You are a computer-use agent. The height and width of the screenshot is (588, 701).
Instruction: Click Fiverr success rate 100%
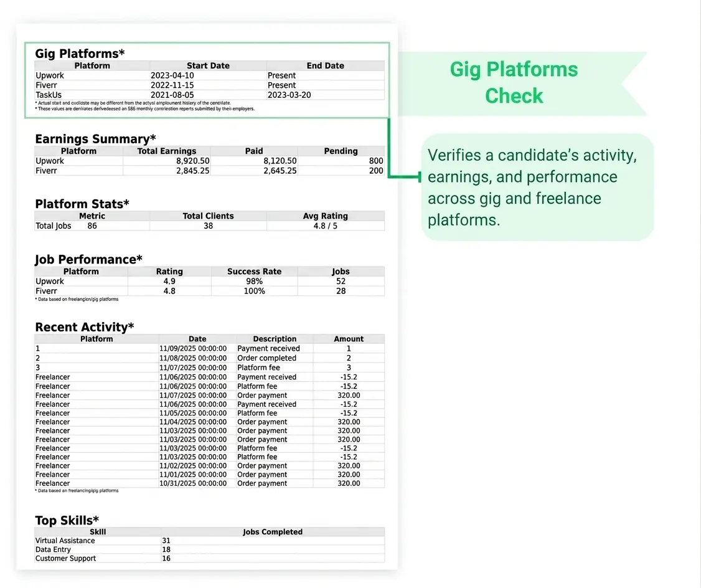click(254, 291)
